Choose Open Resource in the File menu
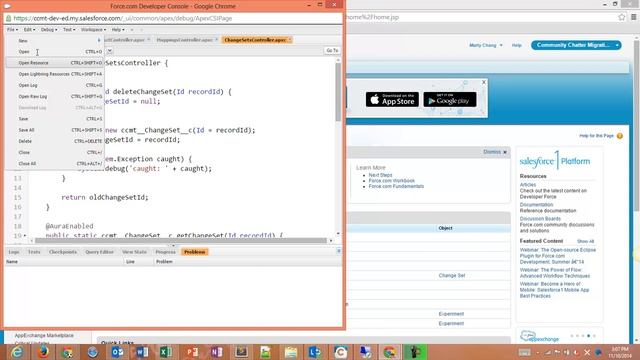The height and width of the screenshot is (360, 640). [x=55, y=63]
